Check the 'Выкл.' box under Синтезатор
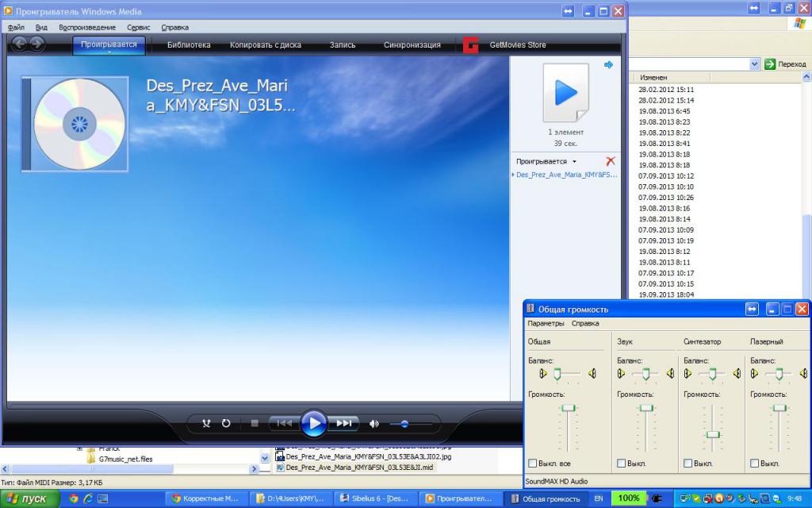 click(688, 464)
